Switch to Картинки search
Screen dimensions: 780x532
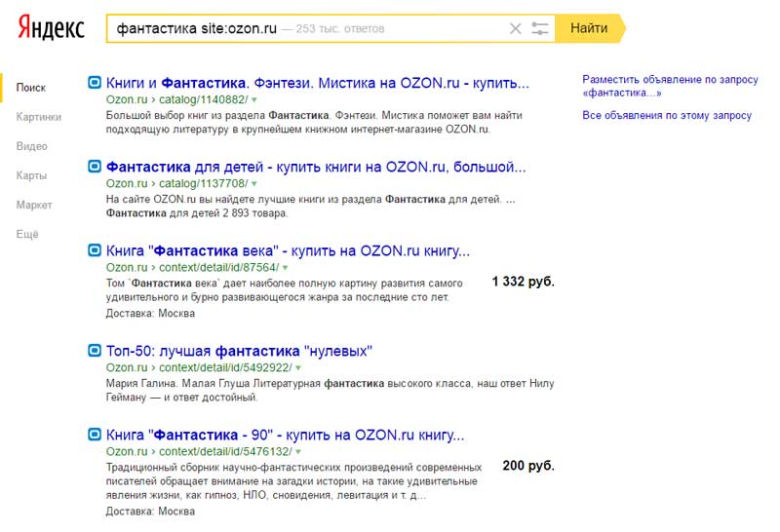[39, 117]
